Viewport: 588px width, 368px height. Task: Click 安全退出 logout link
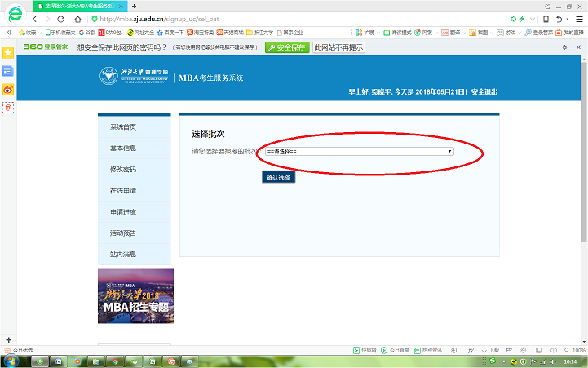point(484,92)
